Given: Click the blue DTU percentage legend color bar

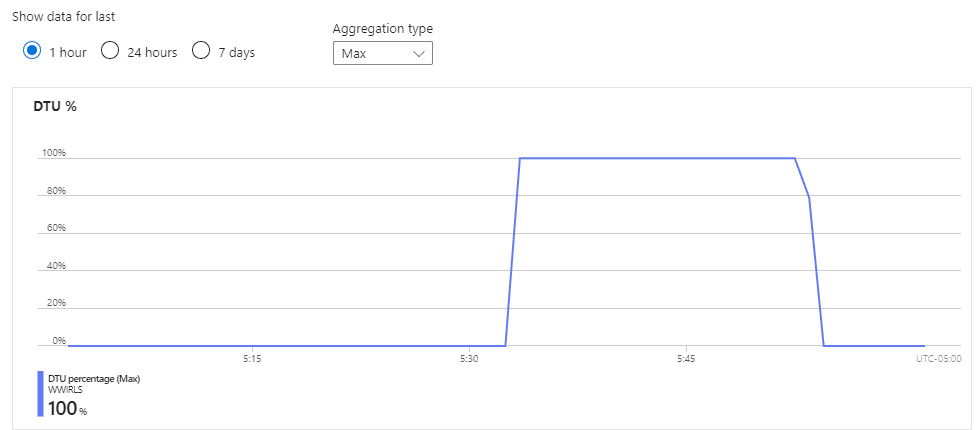Looking at the screenshot, I should tap(40, 394).
